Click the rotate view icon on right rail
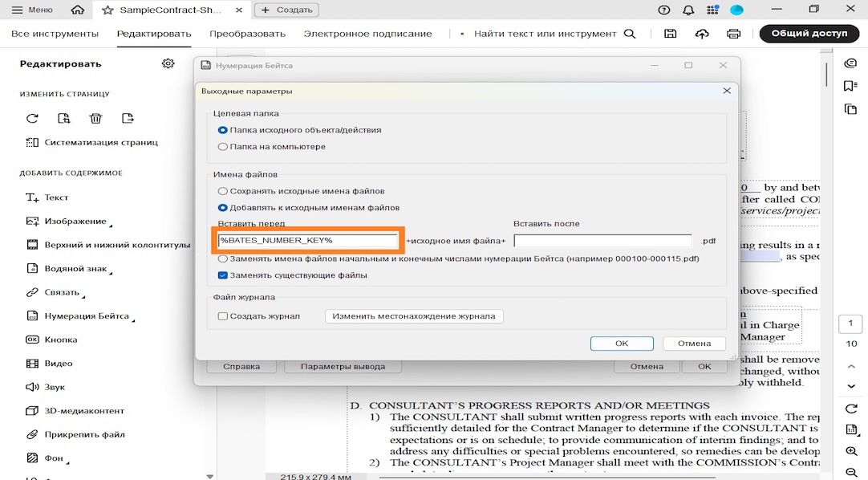Viewport: 868px width, 480px height. (x=851, y=409)
